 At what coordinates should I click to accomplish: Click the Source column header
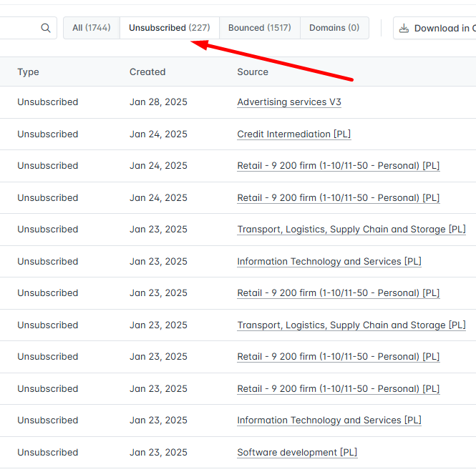point(253,72)
